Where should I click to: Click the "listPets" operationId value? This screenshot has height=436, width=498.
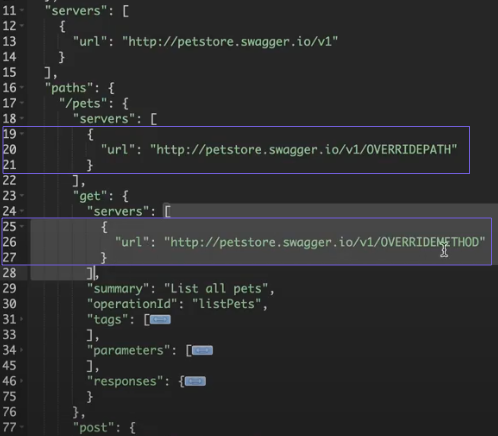(227, 304)
